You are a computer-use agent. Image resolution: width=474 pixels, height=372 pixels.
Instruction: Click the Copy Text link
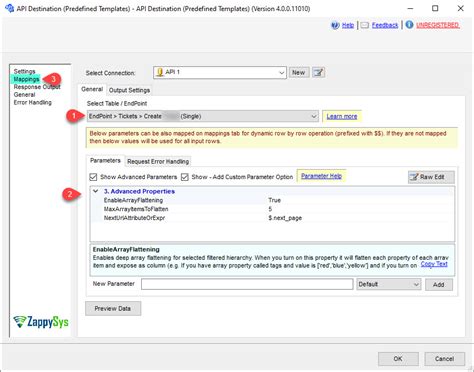pos(434,264)
